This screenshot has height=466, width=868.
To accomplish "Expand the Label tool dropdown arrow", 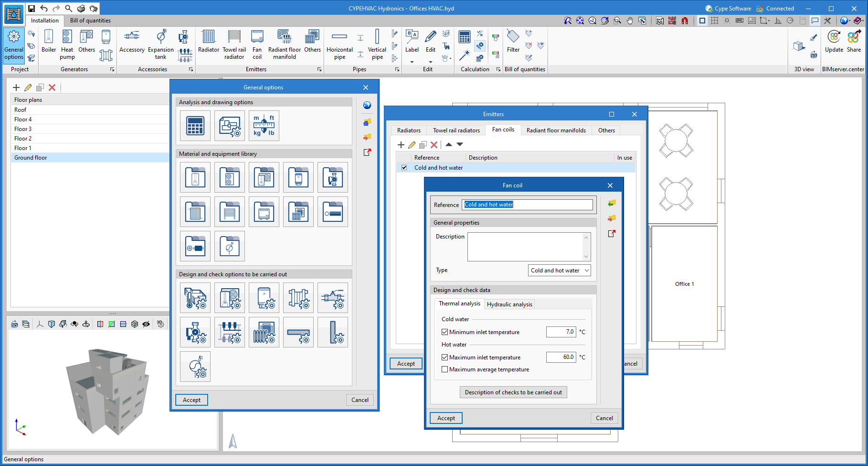I will pyautogui.click(x=412, y=62).
